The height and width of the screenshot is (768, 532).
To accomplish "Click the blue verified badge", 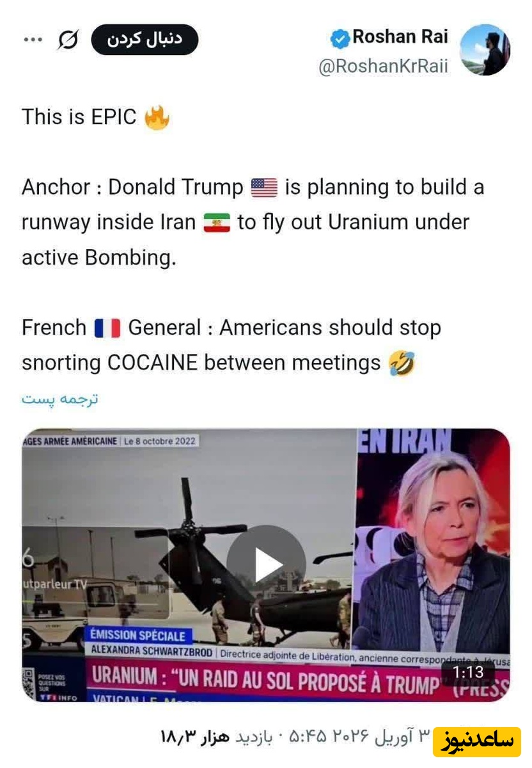I will tap(340, 38).
